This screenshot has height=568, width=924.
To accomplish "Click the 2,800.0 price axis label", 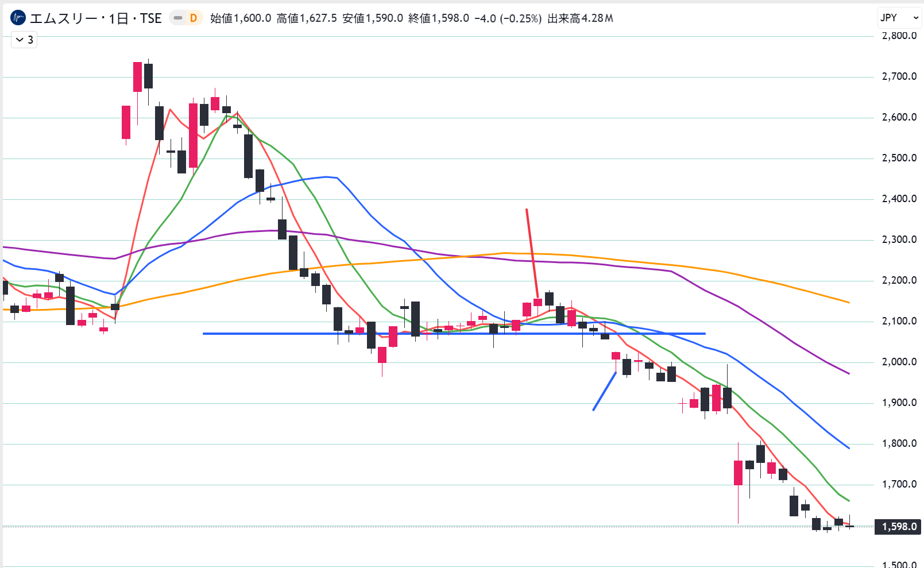I will (x=899, y=36).
